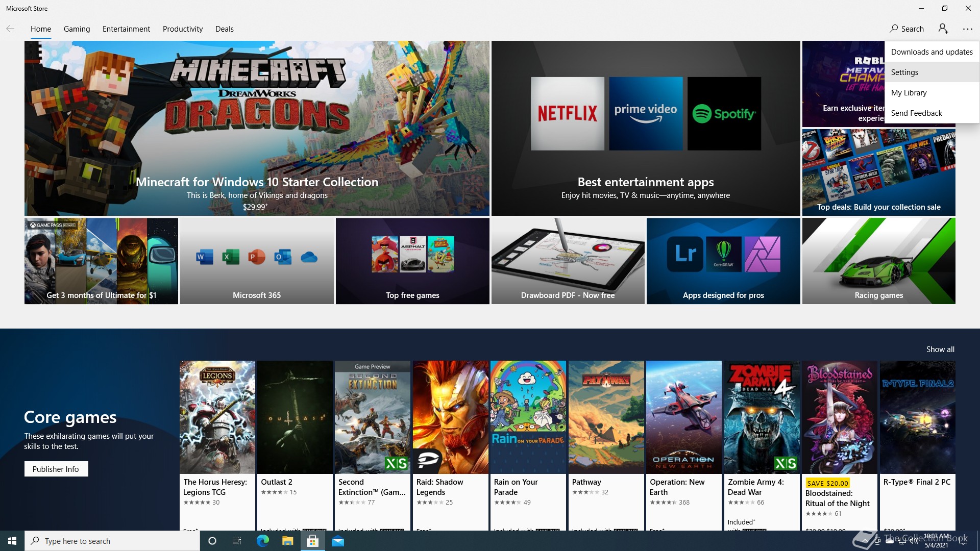980x551 pixels.
Task: Open Raid: Shadow Legends game card
Action: [451, 445]
